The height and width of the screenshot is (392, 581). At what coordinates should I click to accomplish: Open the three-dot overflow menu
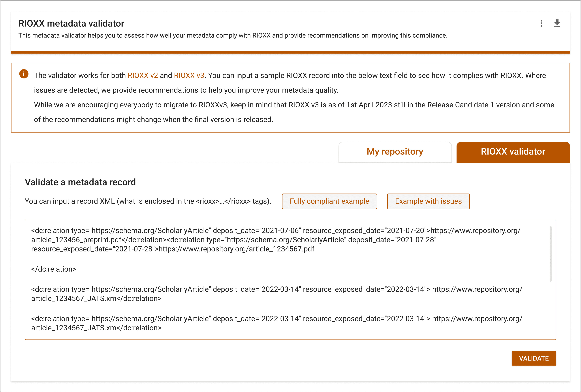(542, 23)
